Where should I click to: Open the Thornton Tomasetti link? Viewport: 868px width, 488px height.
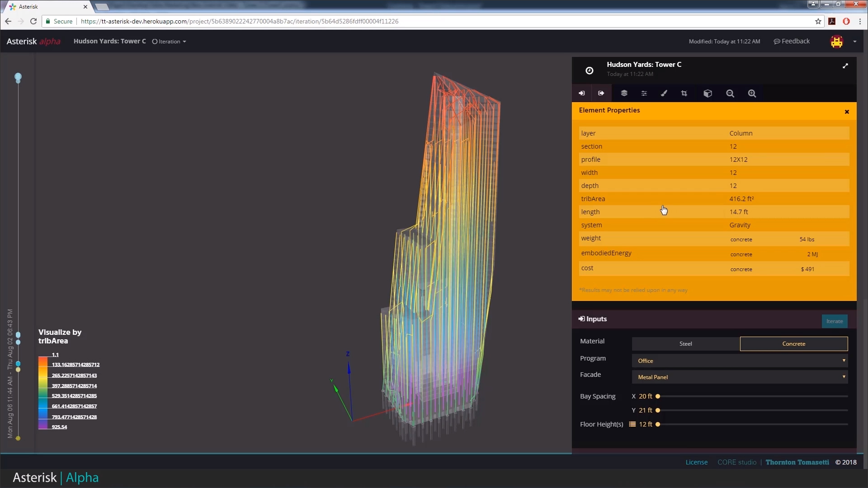coord(797,462)
